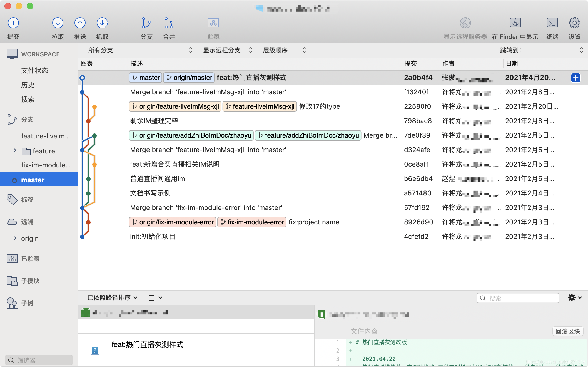Switch to the 文件状态 view
Viewport: 588px width, 367px height.
[x=34, y=71]
